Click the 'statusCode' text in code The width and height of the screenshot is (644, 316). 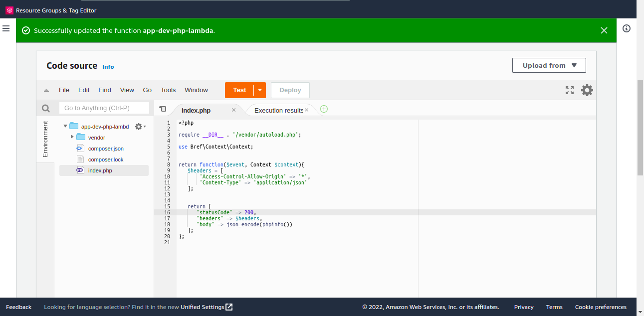tap(215, 212)
